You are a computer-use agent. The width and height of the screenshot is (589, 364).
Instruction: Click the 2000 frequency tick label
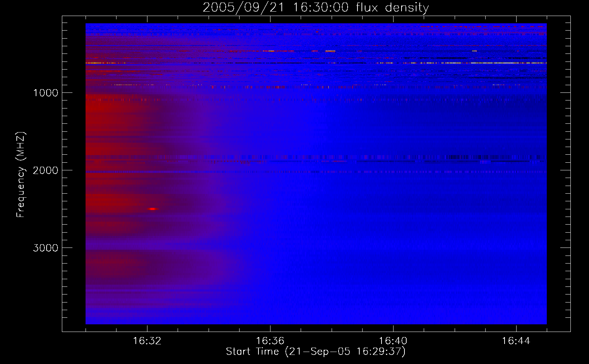tap(46, 170)
